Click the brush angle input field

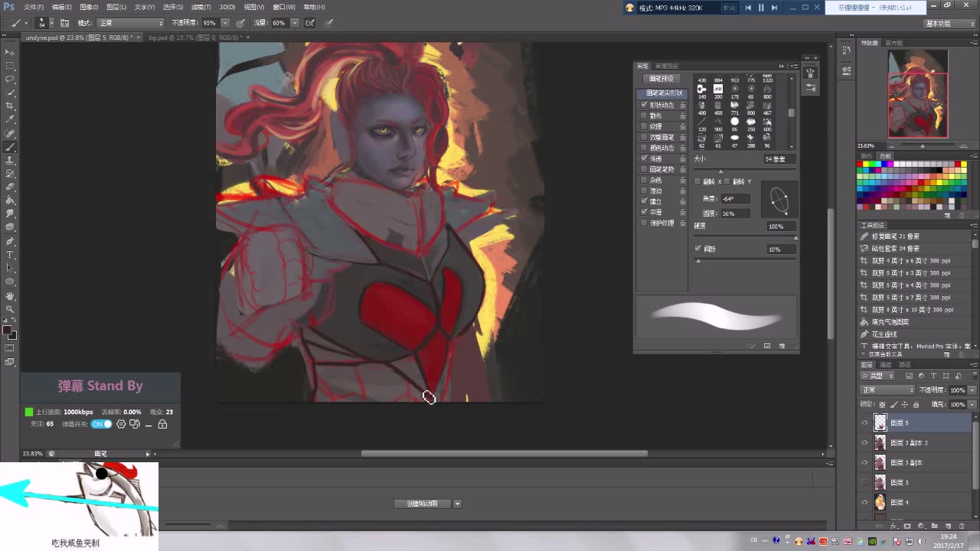tap(734, 199)
